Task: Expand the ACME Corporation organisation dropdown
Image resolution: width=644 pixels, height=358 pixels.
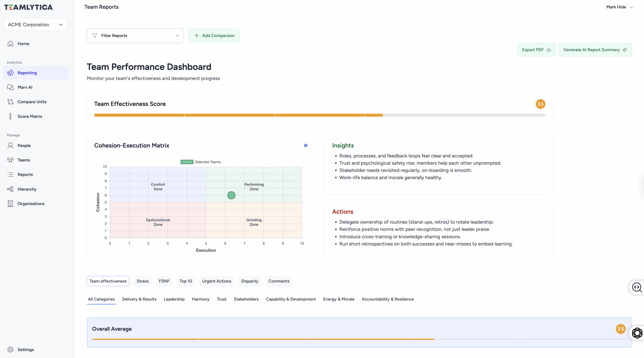Action: [35, 25]
